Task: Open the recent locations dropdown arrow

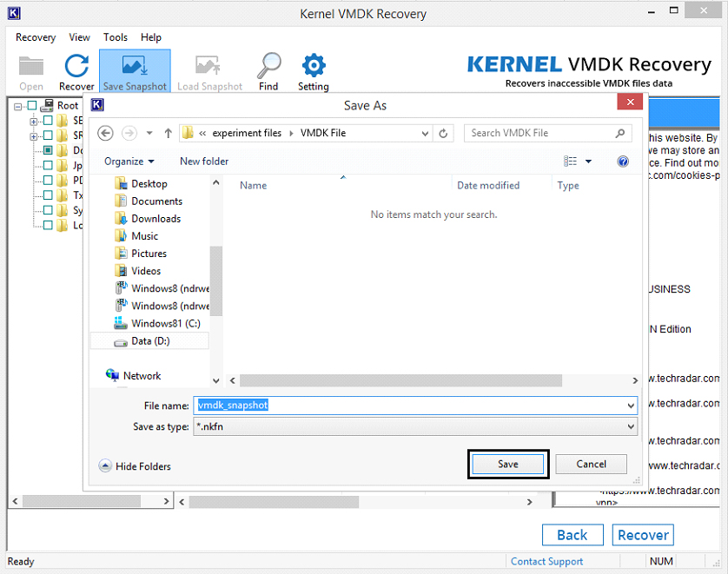Action: [x=149, y=133]
